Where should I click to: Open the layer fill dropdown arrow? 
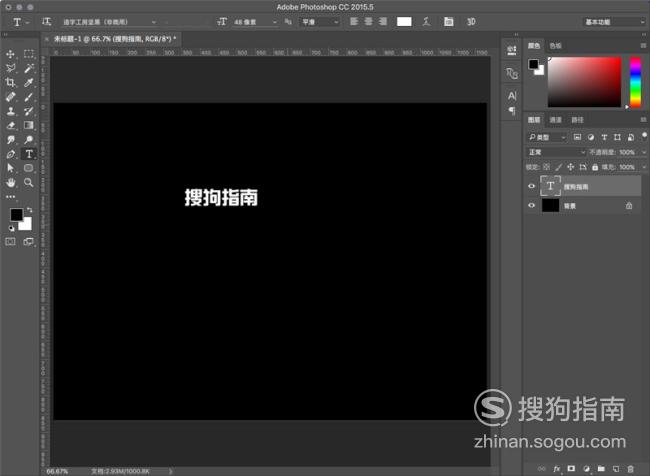tap(644, 167)
